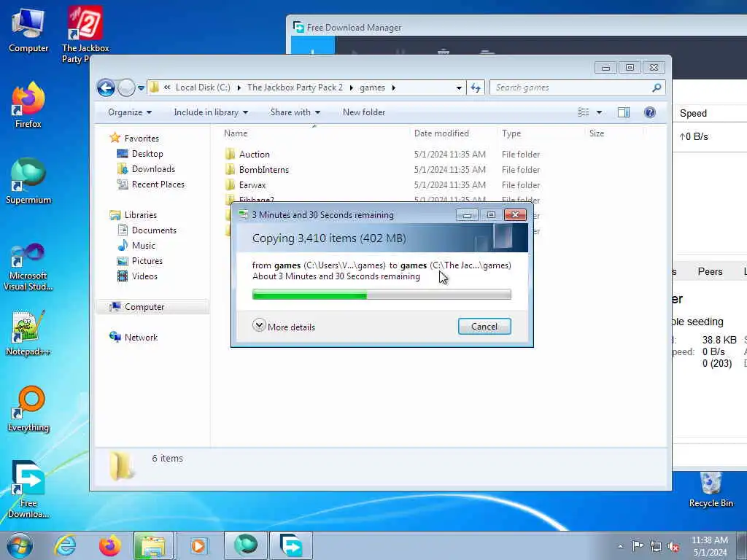Open Recycle Bin on desktop
The image size is (747, 560).
pos(711,489)
